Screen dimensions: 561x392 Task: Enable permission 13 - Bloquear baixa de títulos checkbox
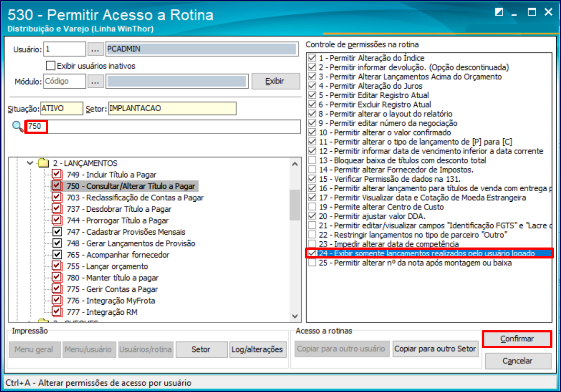click(312, 160)
